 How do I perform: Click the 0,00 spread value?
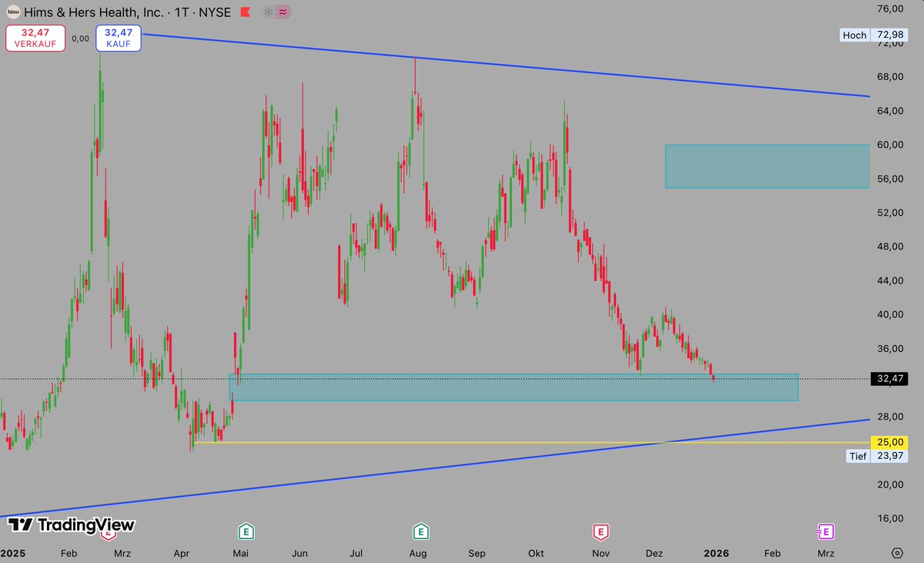point(80,38)
